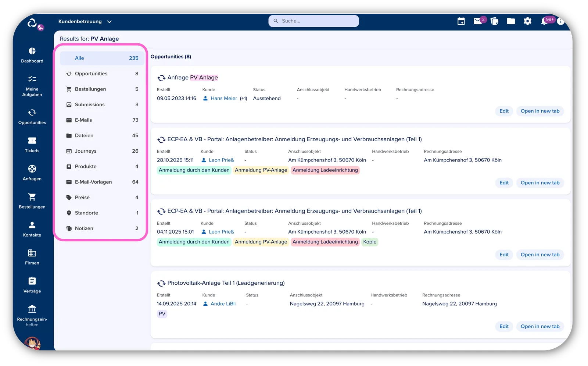588x366 pixels.
Task: Open Anfrage PV Anlage in new tab
Action: tap(540, 111)
